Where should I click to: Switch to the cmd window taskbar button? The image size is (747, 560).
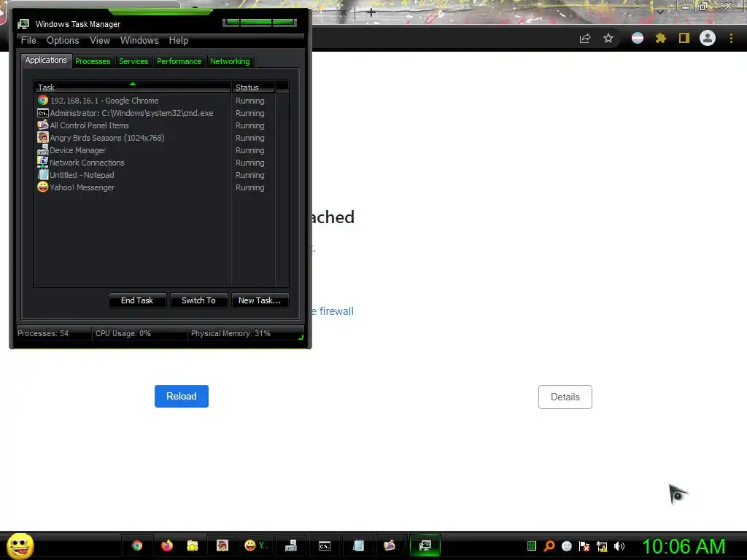325,545
